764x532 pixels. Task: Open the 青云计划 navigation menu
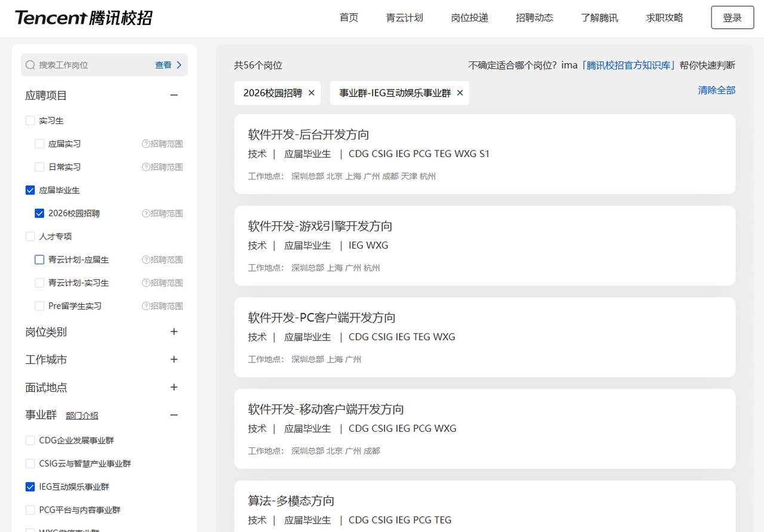(404, 18)
